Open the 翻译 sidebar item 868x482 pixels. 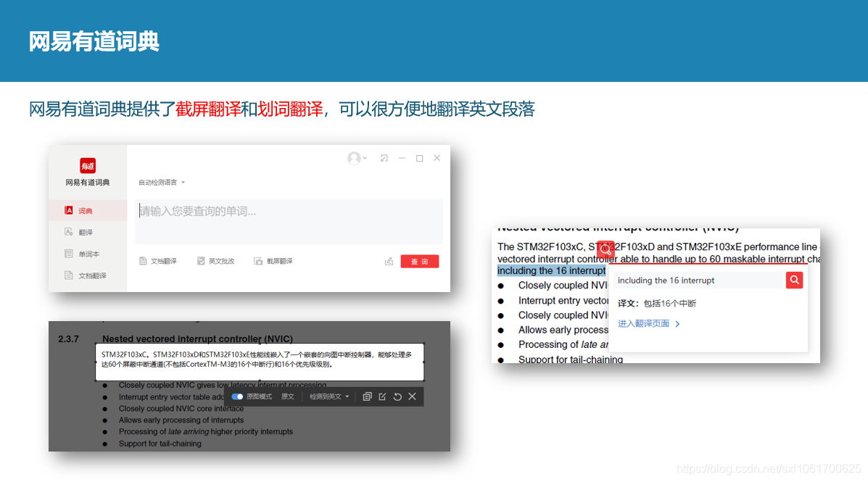pos(88,233)
